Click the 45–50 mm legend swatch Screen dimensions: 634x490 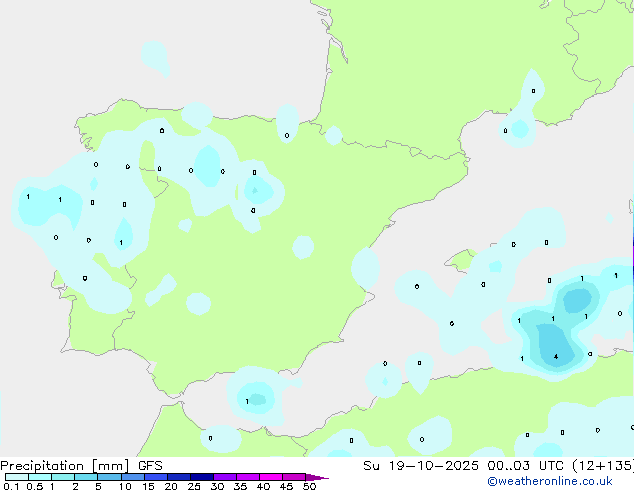pyautogui.click(x=294, y=477)
